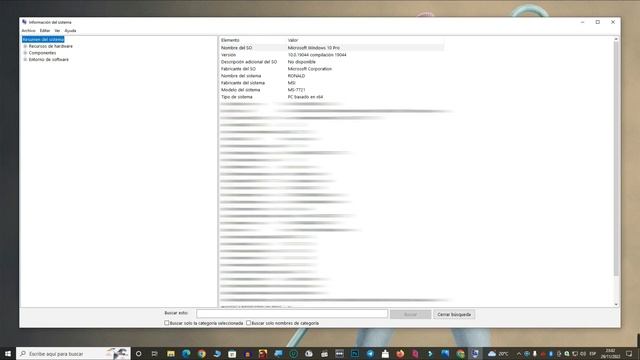Select Fabricante del sistema row

pos(332,83)
